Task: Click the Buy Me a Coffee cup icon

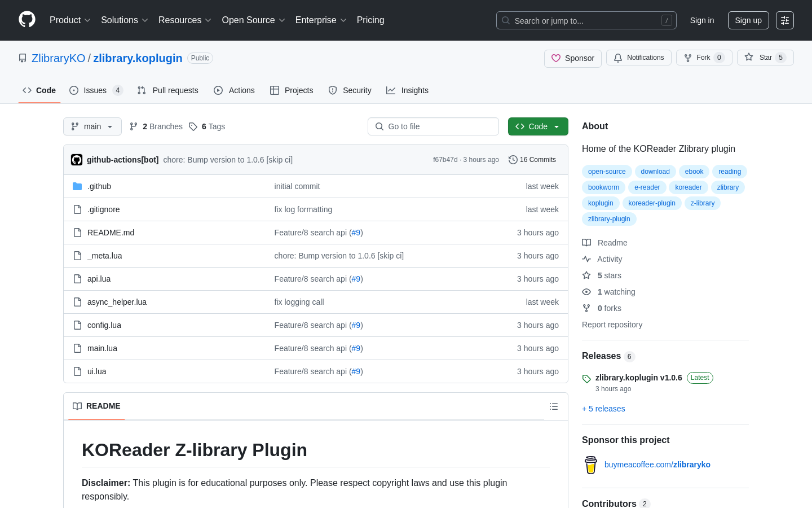Action: pos(590,465)
